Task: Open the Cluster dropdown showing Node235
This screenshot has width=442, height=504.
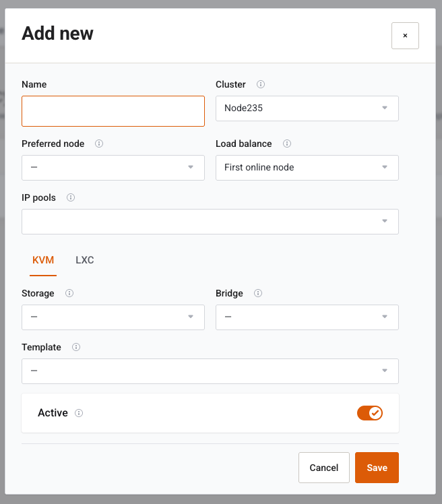Action: [307, 108]
